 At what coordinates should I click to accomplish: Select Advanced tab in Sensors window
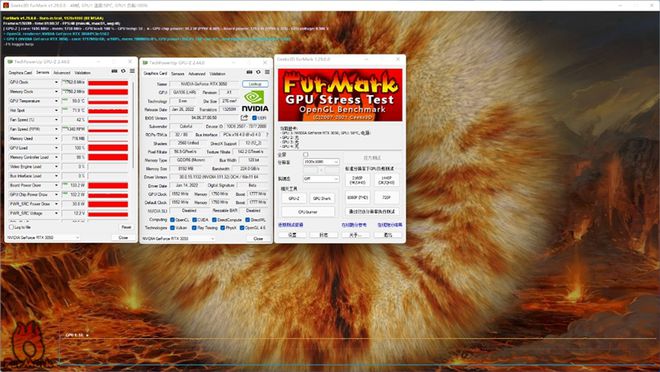61,72
